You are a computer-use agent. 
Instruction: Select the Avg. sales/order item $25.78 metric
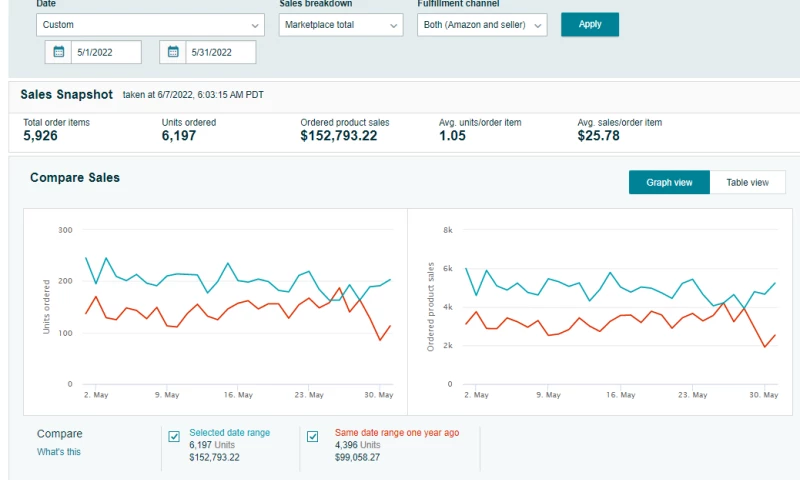coord(619,130)
